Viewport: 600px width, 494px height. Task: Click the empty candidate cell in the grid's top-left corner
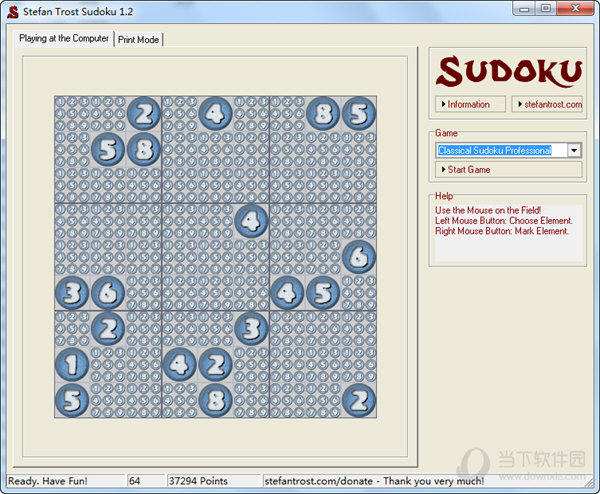click(x=72, y=114)
